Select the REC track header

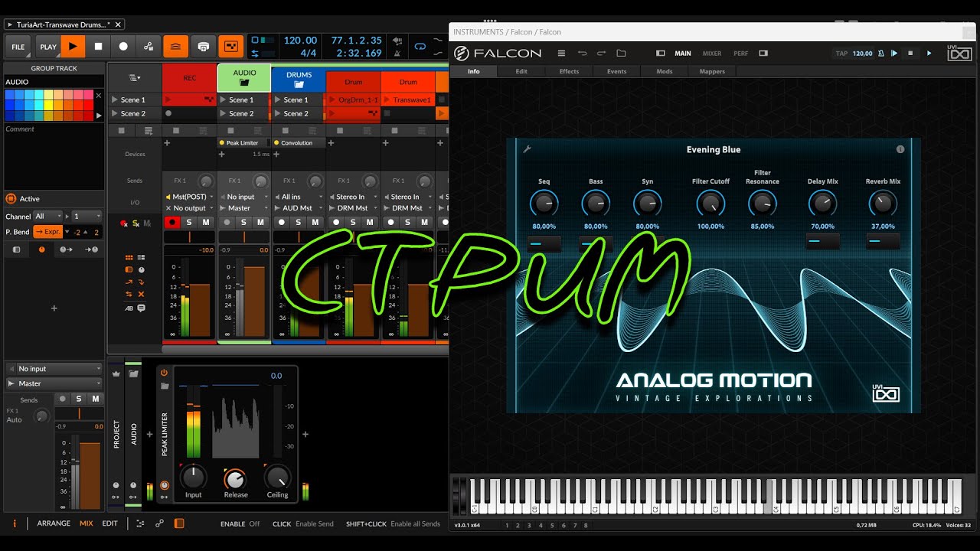[189, 77]
